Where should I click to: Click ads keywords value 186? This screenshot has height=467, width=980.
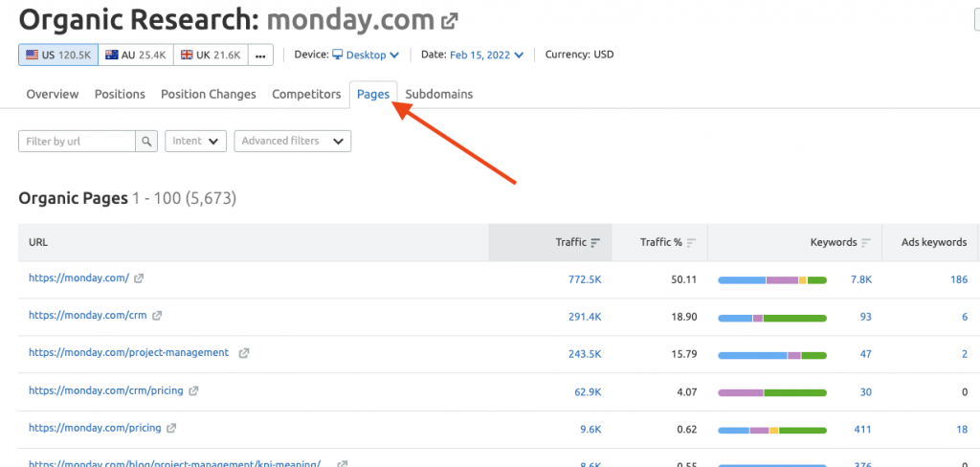pyautogui.click(x=959, y=280)
